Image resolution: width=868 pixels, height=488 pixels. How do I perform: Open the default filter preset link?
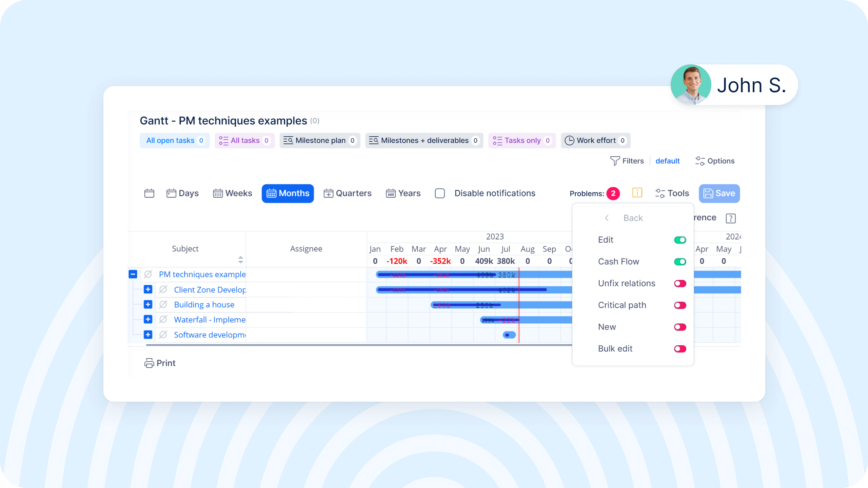[x=667, y=161]
